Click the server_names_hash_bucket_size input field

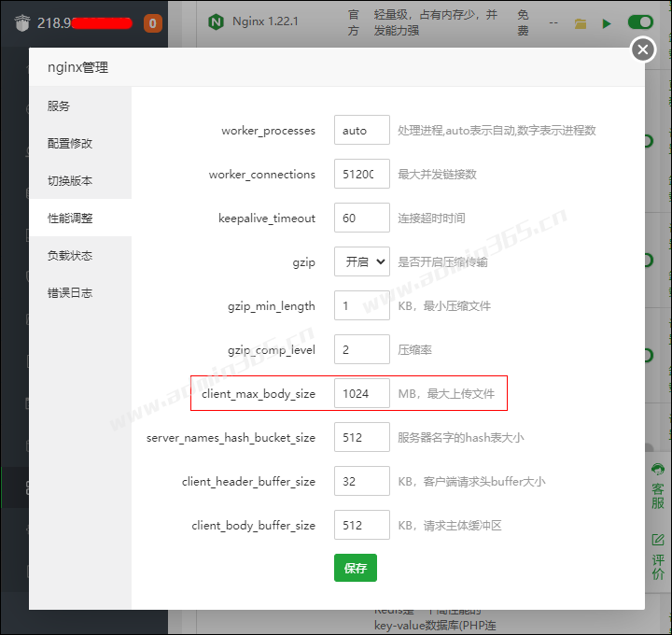pos(362,437)
